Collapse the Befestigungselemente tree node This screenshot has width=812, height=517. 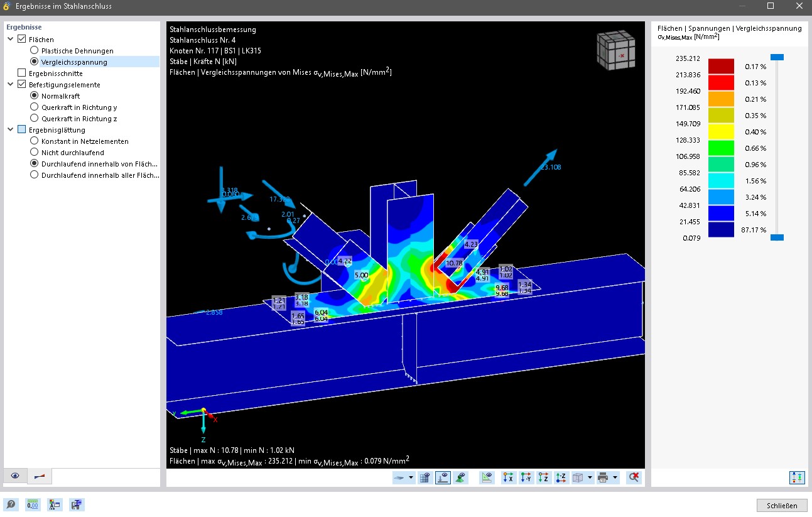pos(11,85)
